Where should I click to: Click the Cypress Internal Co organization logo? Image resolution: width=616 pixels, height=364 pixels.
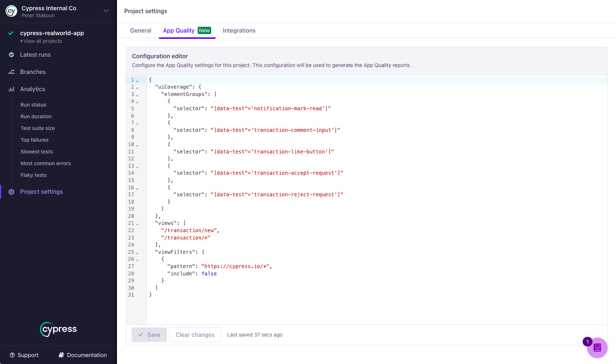point(11,11)
